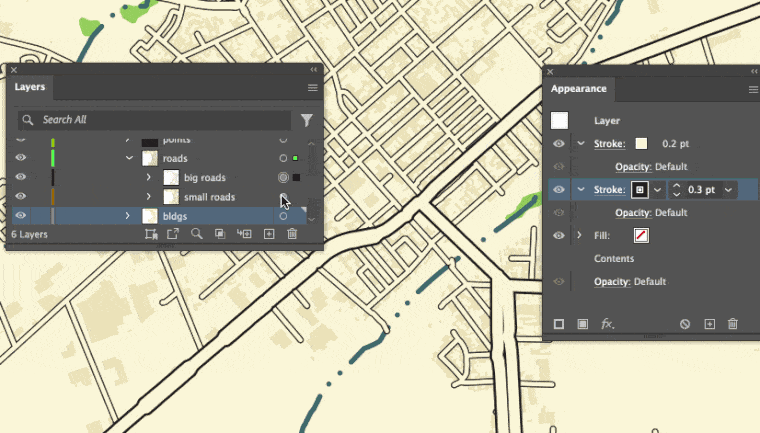Click the Fill color swatch with red slash
Screen dimensions: 760x433
click(x=642, y=236)
